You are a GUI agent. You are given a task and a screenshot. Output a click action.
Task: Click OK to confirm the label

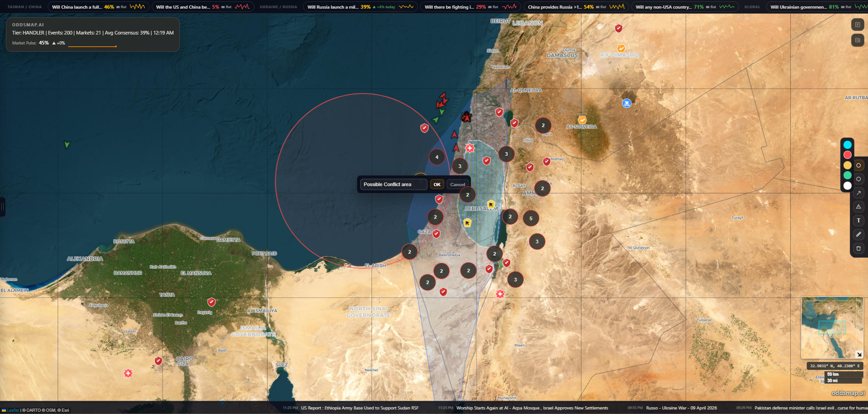pos(437,184)
